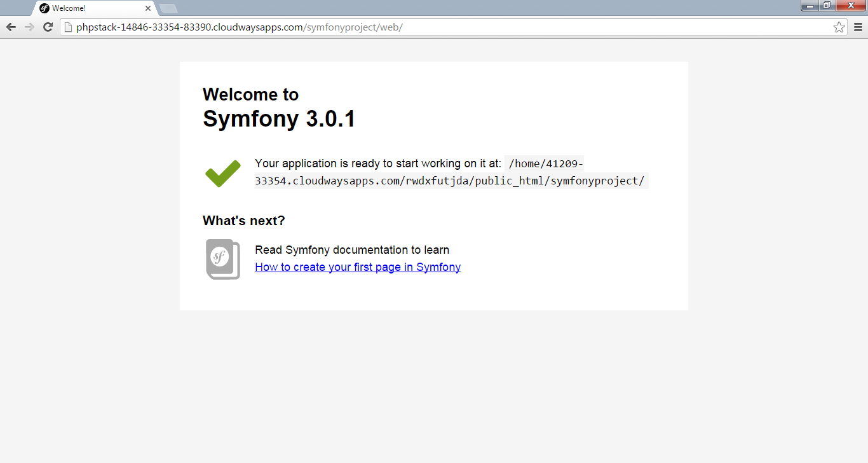Viewport: 868px width, 463px height.
Task: Click the green checkmark icon
Action: tap(223, 174)
